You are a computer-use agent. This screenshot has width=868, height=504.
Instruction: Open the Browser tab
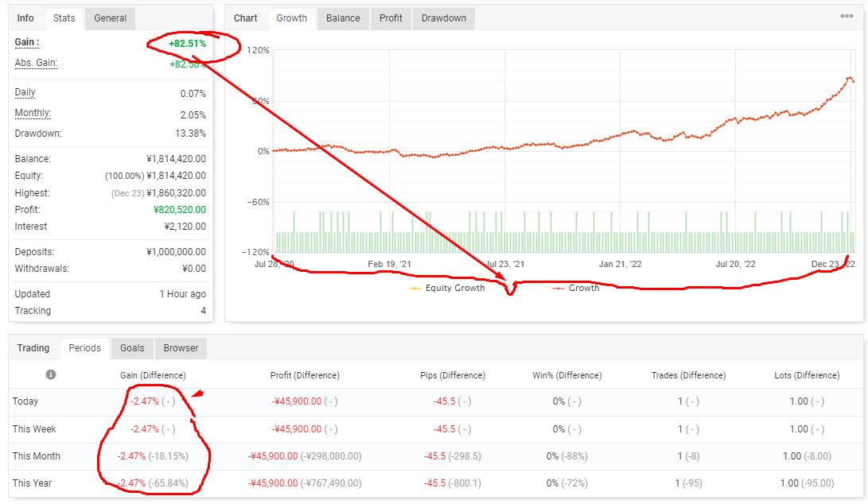[181, 348]
